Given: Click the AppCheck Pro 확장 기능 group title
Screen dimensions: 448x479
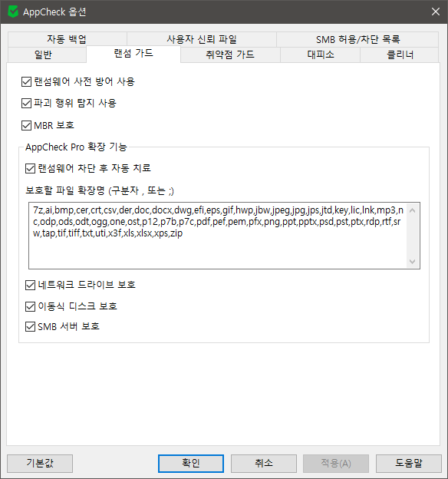Looking at the screenshot, I should (76, 147).
